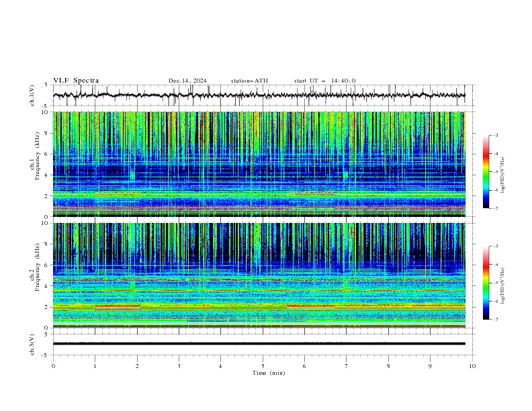Click the 'ch.3(V)' waveform axis label
Viewport: 532px width, 411px height.
32,345
